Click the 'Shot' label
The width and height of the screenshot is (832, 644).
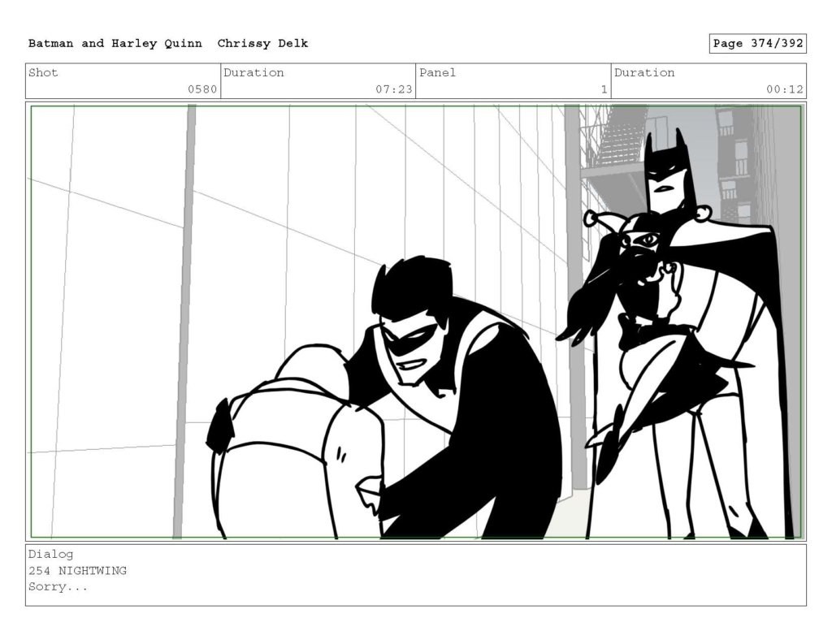43,72
